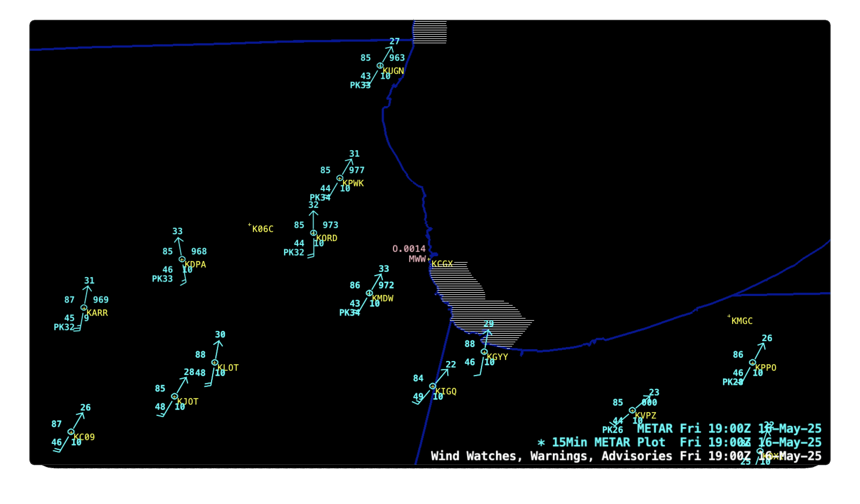Click the temperature 88 at KGYY
The image size is (860, 504).
470,344
